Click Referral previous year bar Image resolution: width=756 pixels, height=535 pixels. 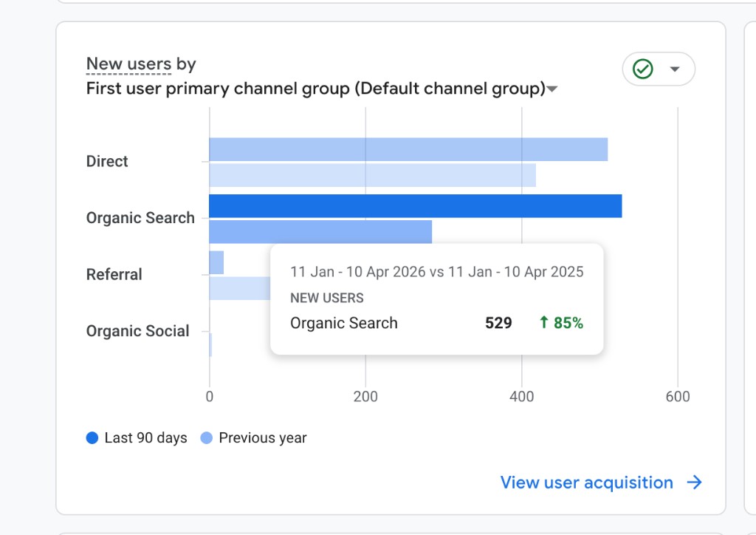pos(240,288)
